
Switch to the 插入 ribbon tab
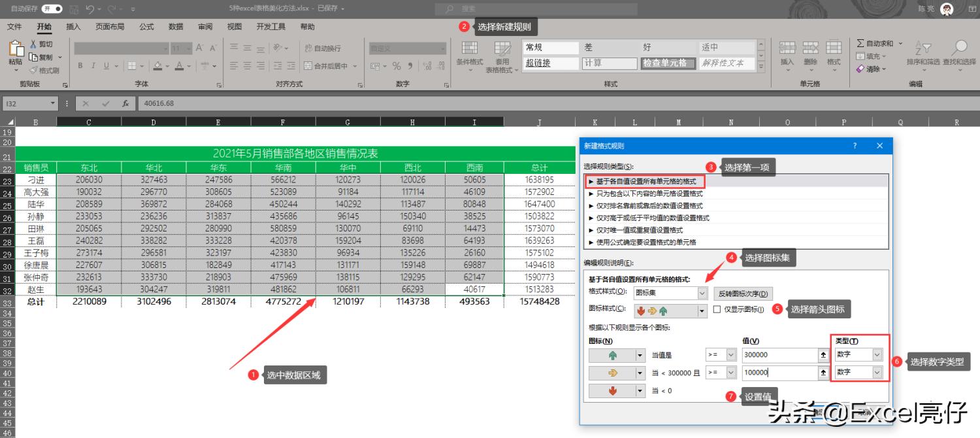pos(73,27)
